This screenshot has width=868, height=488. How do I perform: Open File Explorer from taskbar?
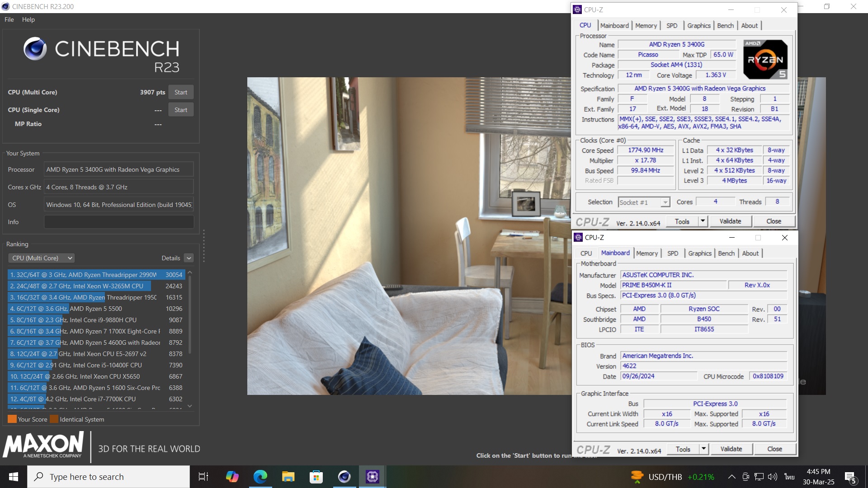tap(288, 477)
